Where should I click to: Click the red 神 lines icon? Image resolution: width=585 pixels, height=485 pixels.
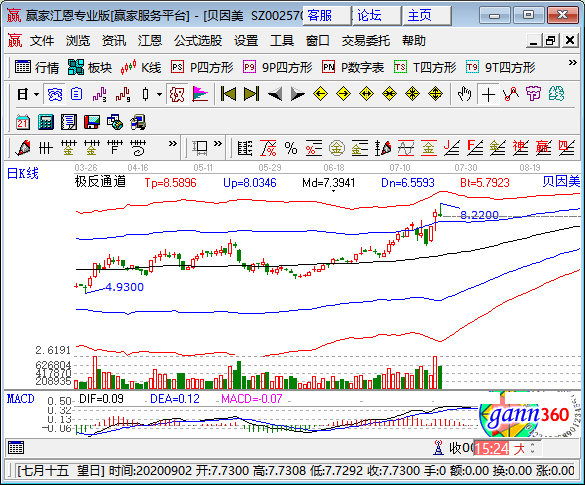point(520,148)
